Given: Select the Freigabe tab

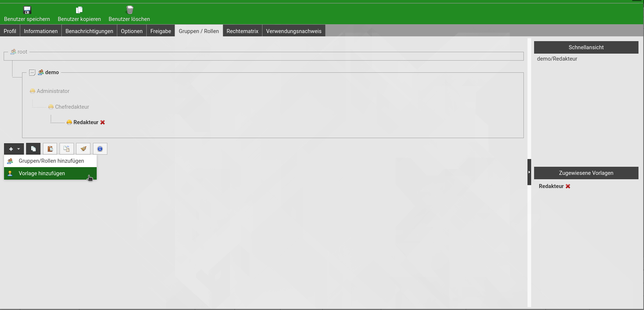Looking at the screenshot, I should 161,31.
